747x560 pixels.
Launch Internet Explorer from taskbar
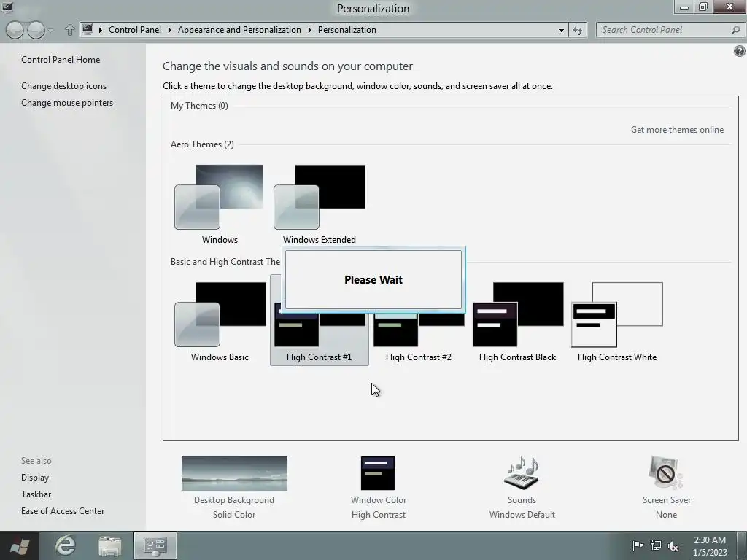[65, 545]
